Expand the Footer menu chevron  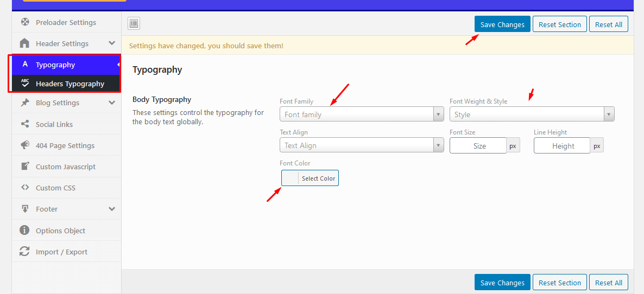112,209
